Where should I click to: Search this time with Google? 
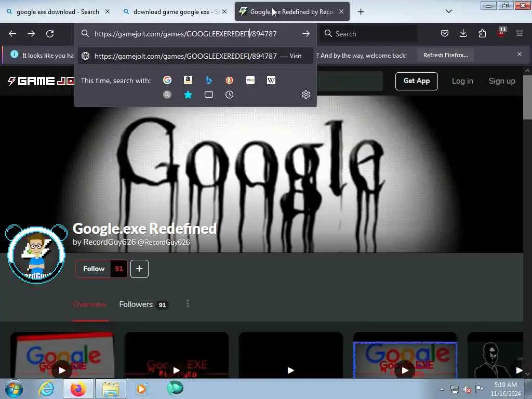[x=167, y=80]
